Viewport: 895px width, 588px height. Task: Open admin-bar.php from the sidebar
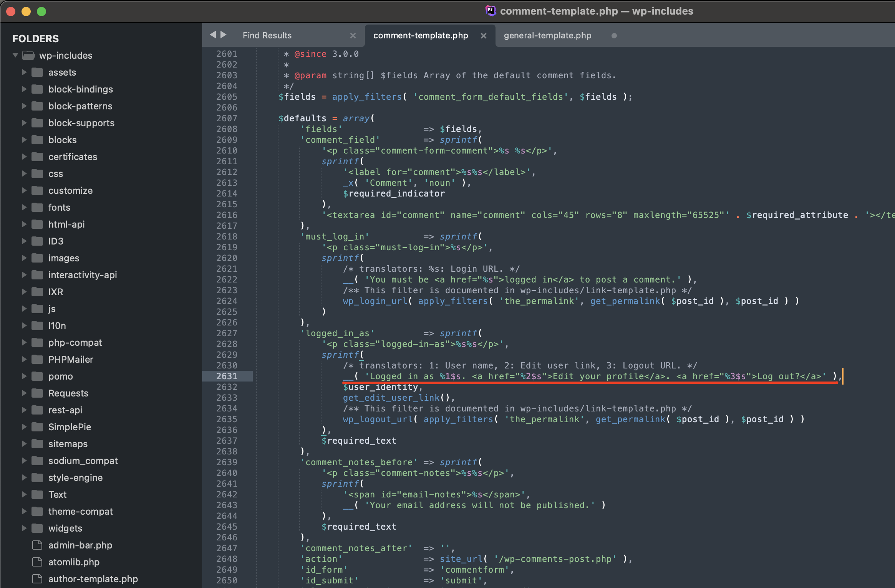[x=80, y=545]
